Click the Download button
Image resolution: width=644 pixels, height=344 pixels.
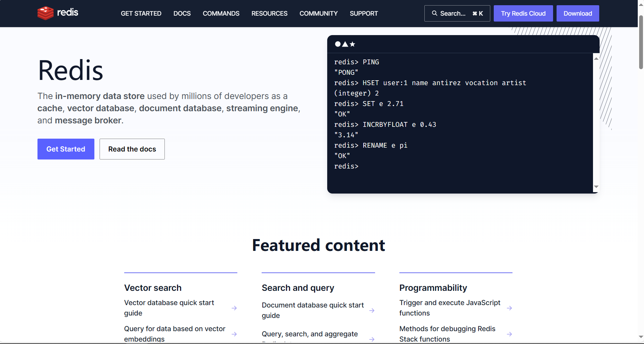[x=578, y=14]
